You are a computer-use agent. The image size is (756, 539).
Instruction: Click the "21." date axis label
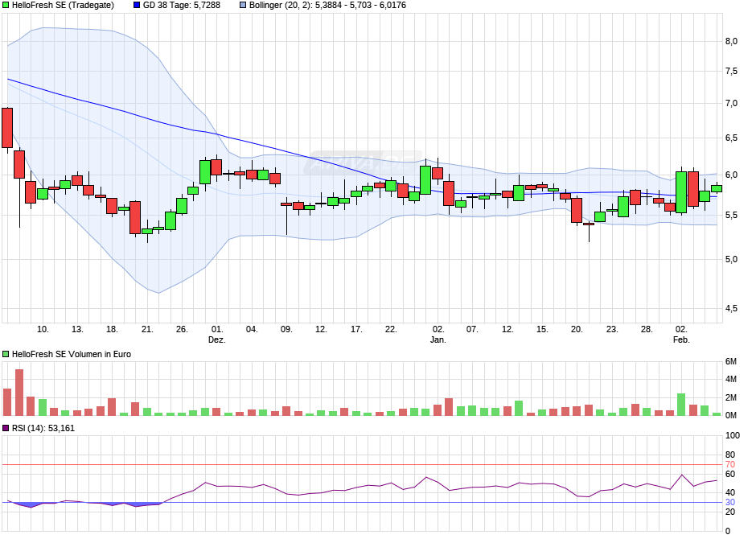point(147,329)
